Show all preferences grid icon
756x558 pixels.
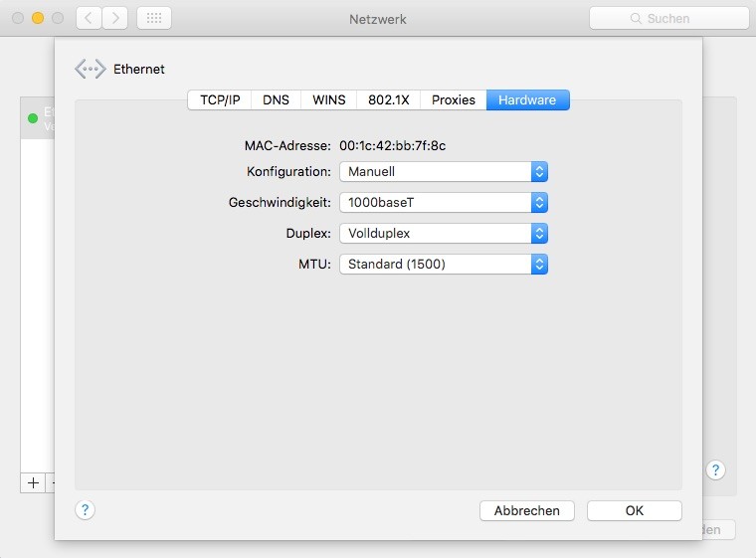point(154,18)
